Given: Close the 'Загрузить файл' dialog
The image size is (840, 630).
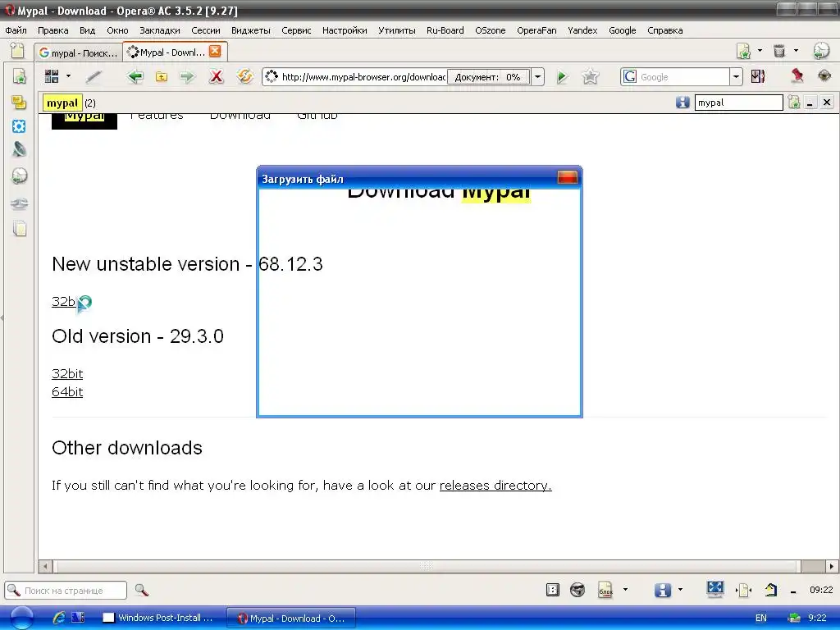Looking at the screenshot, I should (568, 178).
